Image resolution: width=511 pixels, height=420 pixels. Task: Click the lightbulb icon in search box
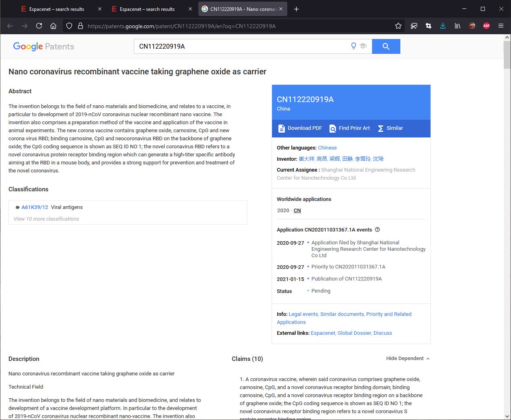[x=354, y=46]
